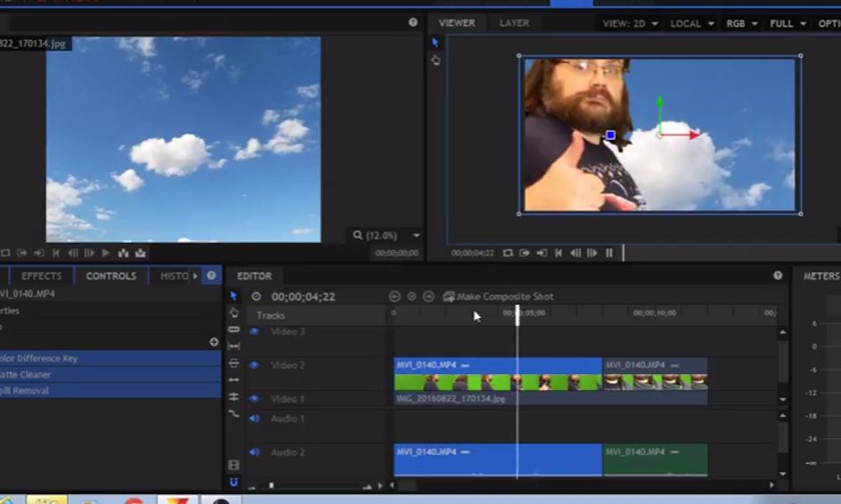841x504 pixels.
Task: Open the Controls tab
Action: pos(111,276)
